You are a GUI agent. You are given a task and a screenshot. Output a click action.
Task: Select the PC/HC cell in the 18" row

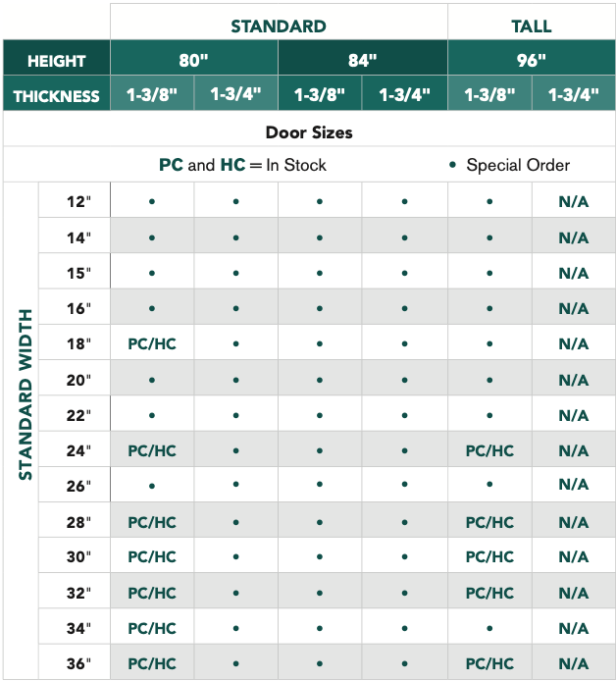point(152,344)
